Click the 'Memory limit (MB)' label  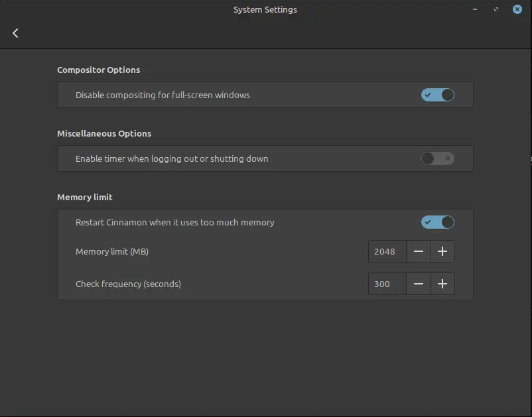pos(112,251)
